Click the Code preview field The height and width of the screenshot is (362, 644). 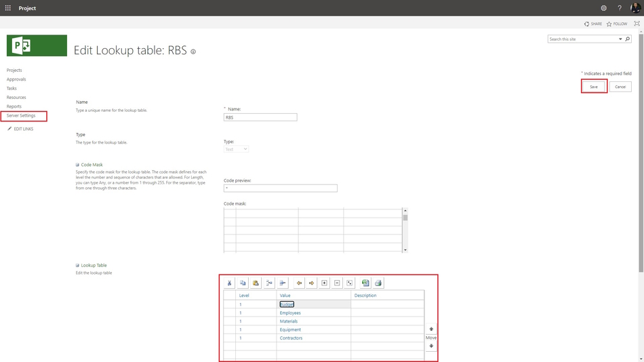281,188
